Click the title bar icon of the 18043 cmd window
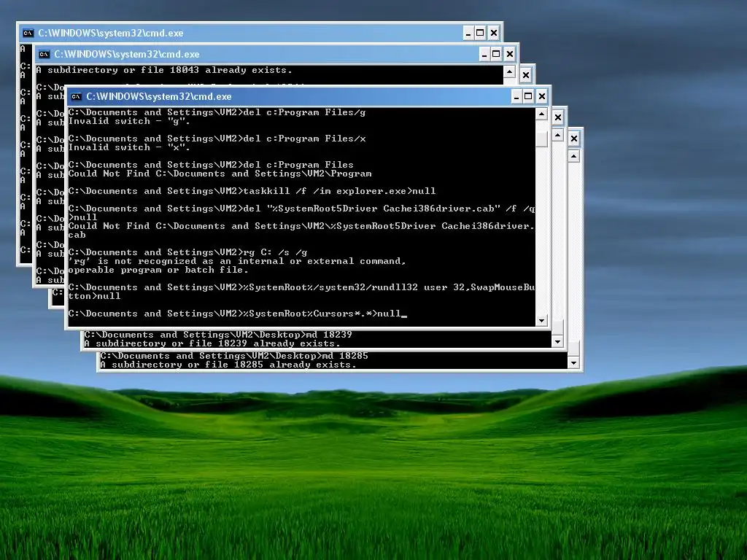The width and height of the screenshot is (747, 560). pyautogui.click(x=44, y=54)
